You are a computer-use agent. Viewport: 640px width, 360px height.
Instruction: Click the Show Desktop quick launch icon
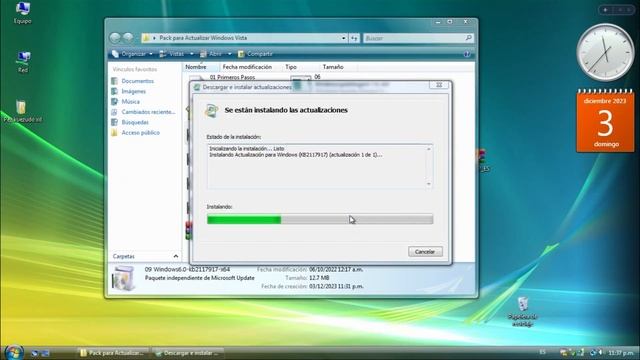pyautogui.click(x=35, y=353)
